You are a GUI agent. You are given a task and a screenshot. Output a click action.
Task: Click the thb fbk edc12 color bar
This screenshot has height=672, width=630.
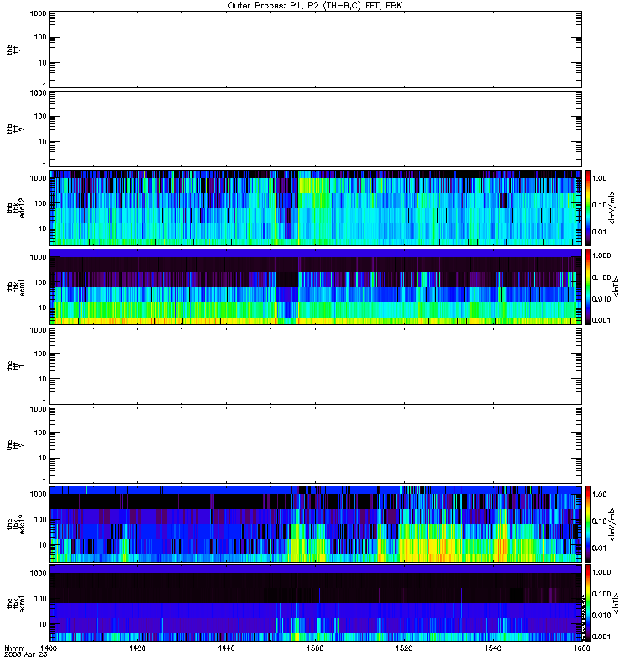[x=588, y=207]
